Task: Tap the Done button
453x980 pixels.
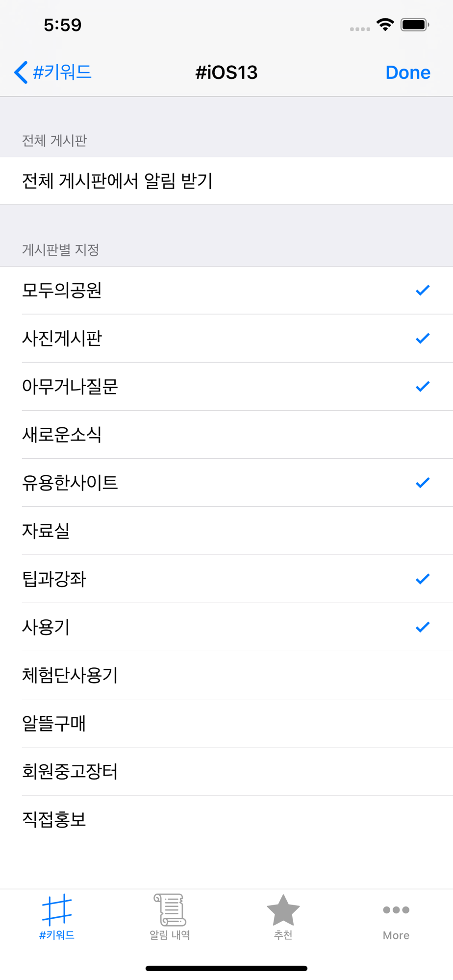Action: coord(408,73)
